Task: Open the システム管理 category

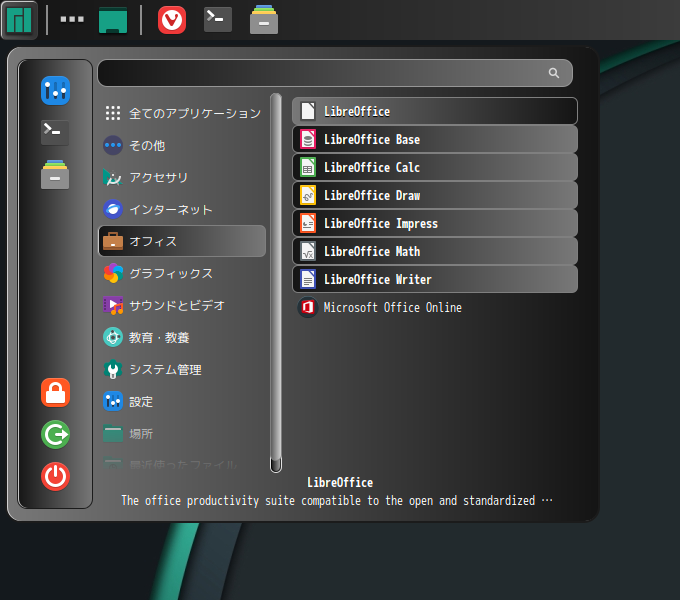Action: [x=182, y=369]
